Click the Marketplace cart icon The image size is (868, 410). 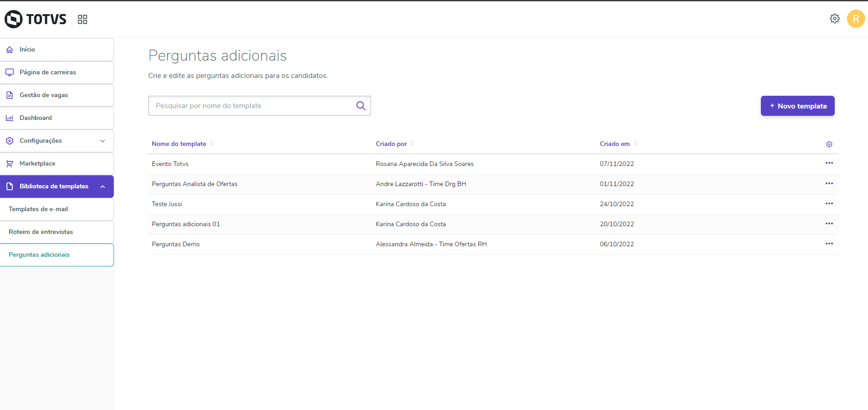(x=10, y=164)
